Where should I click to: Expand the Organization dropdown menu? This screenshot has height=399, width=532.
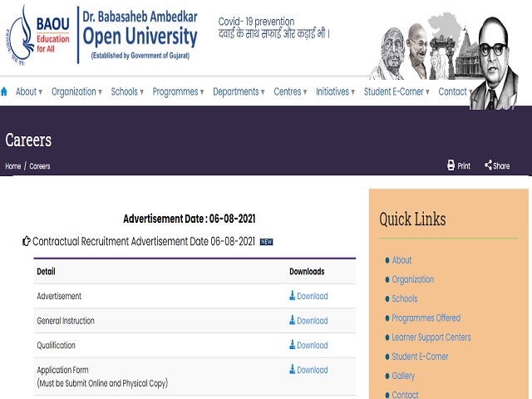(x=76, y=91)
